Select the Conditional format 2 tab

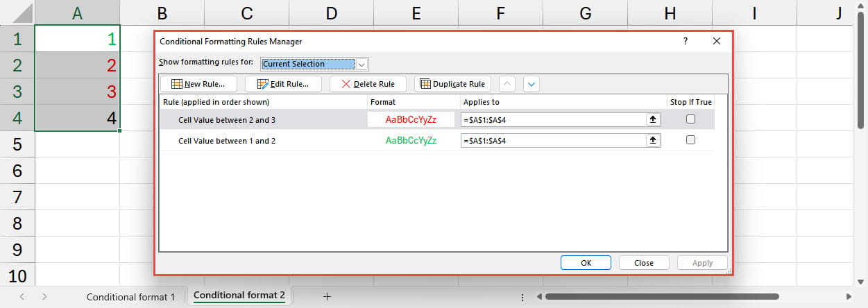pos(239,296)
